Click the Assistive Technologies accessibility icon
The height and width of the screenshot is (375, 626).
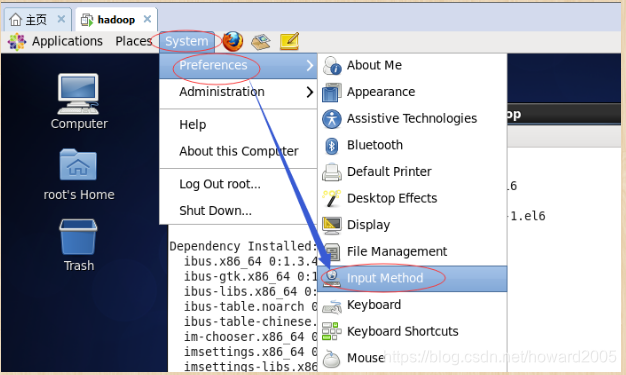(332, 119)
